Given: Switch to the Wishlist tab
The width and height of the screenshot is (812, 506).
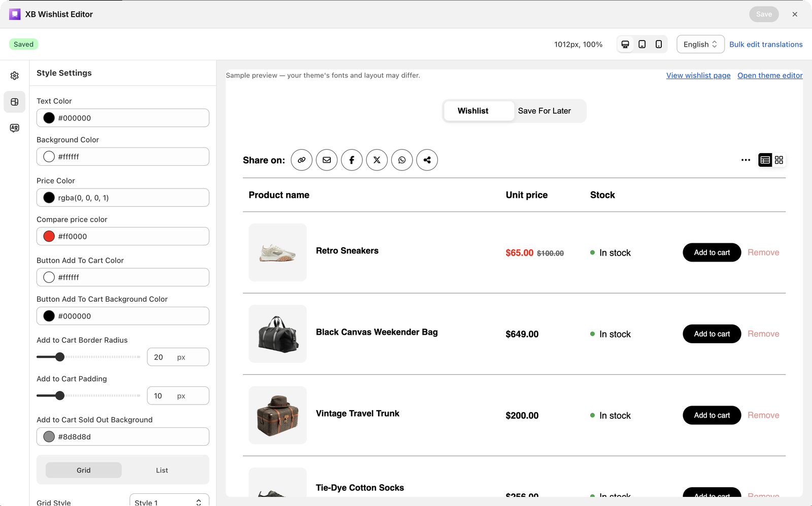Looking at the screenshot, I should 479,111.
